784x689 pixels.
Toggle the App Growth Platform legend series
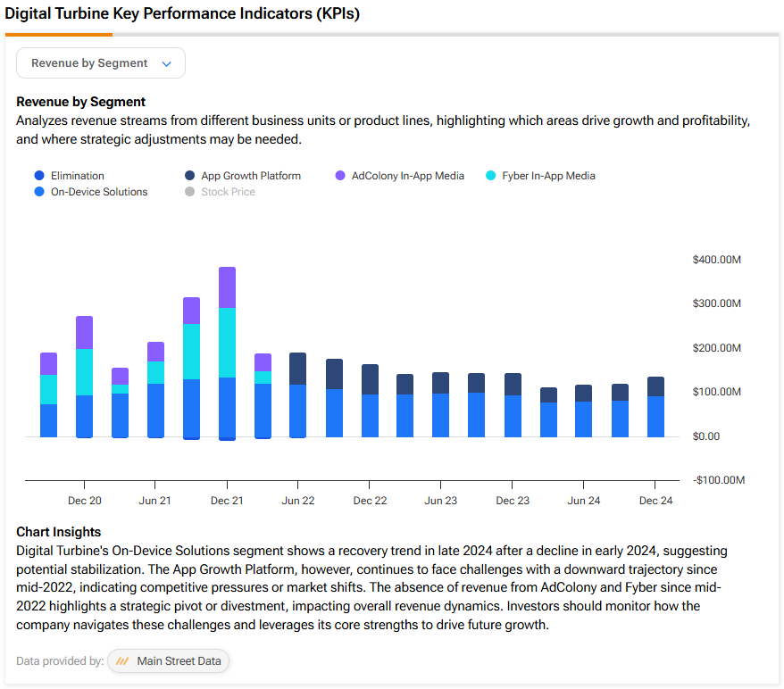(243, 176)
